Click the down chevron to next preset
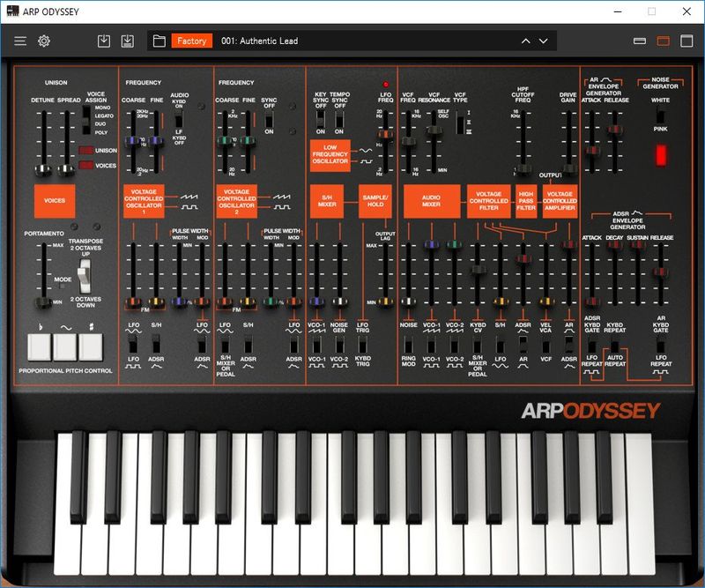705x588 pixels. 543,40
